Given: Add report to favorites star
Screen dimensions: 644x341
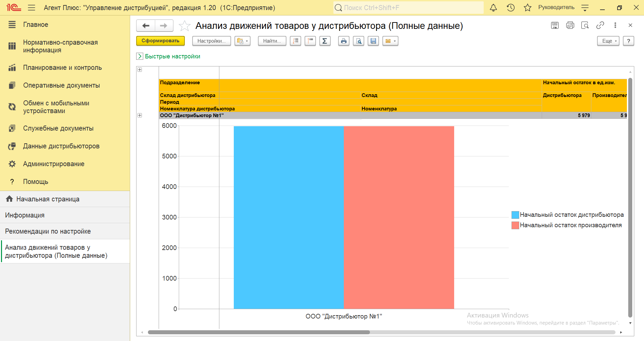Looking at the screenshot, I should coord(184,26).
